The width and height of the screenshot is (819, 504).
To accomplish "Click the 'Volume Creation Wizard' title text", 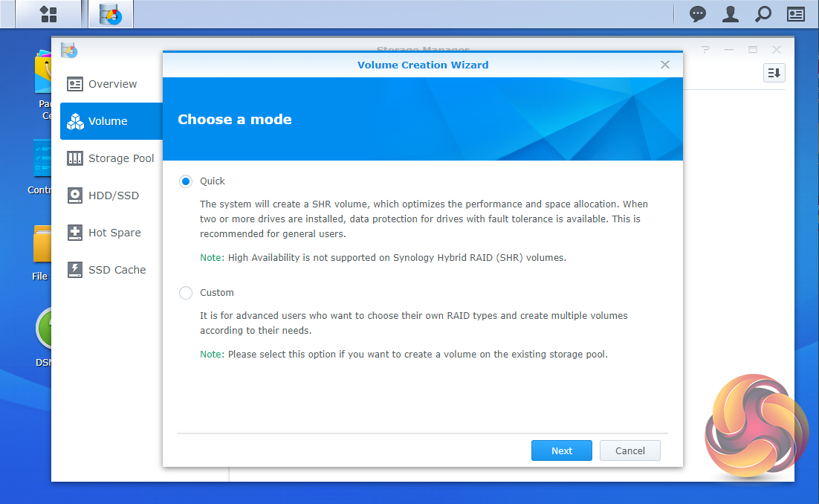I will 423,65.
